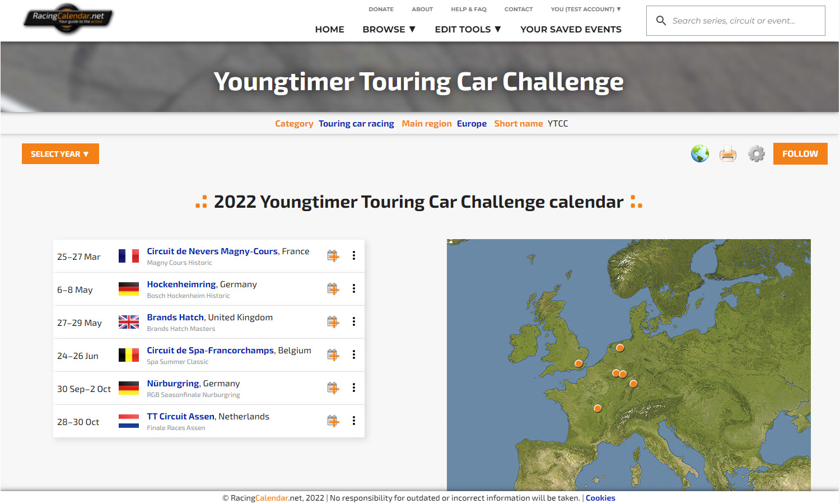
Task: Click the Finale Races Assen event name
Action: coord(176,428)
